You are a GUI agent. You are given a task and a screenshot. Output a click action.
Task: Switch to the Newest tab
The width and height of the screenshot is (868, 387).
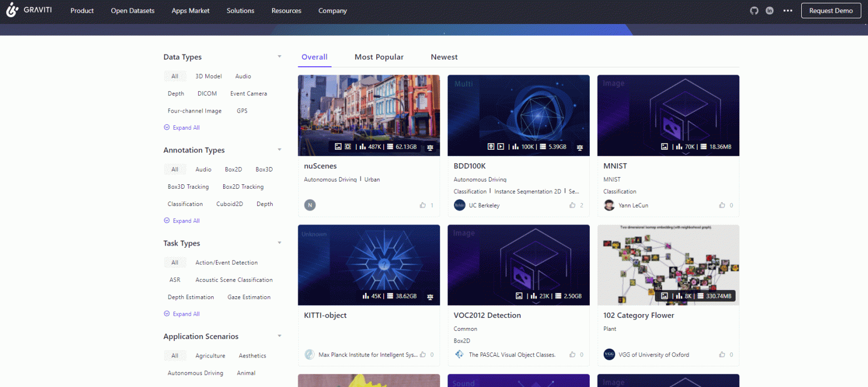point(444,57)
